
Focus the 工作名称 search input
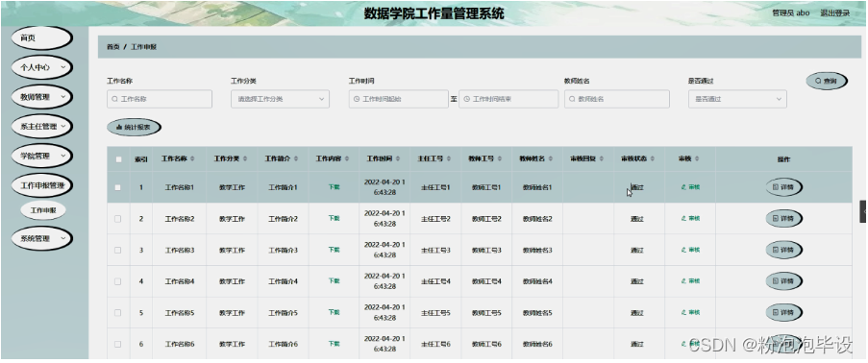tap(160, 99)
